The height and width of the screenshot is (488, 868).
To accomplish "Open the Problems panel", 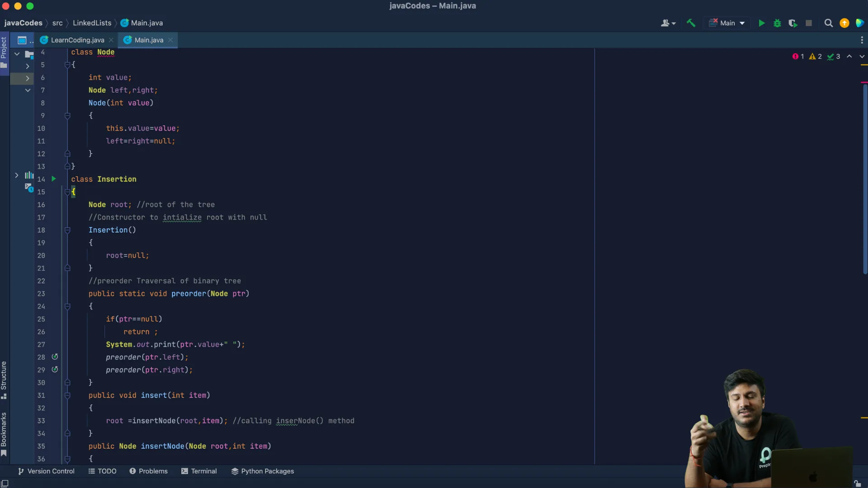I will click(148, 471).
